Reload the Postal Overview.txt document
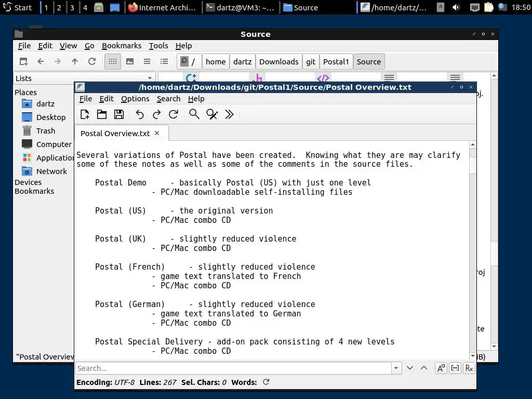 click(x=174, y=114)
